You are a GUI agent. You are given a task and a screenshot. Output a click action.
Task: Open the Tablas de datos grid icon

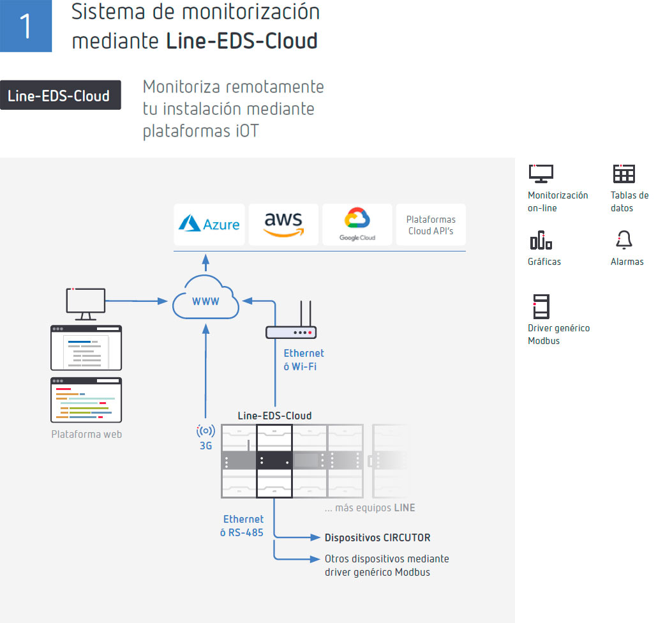point(623,174)
